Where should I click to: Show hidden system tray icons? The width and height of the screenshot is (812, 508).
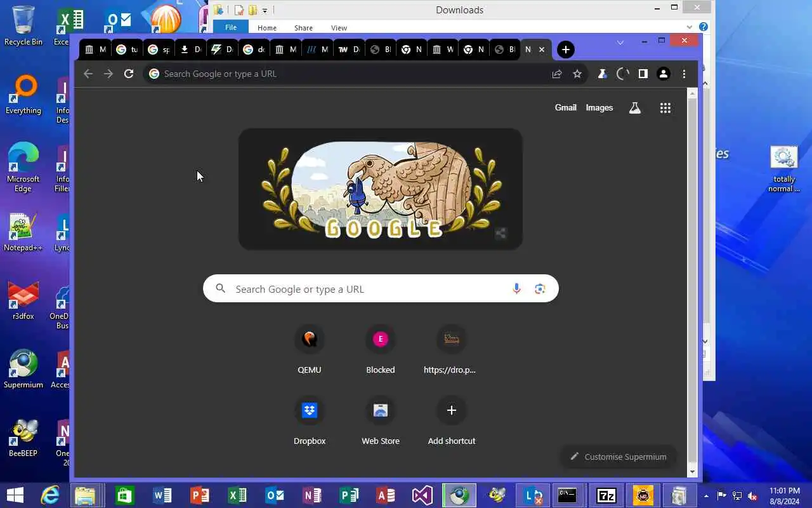click(706, 496)
